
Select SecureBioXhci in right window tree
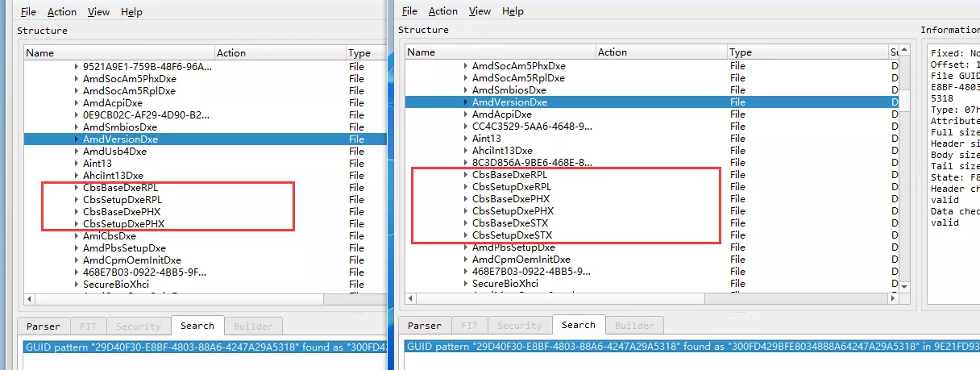pyautogui.click(x=505, y=284)
